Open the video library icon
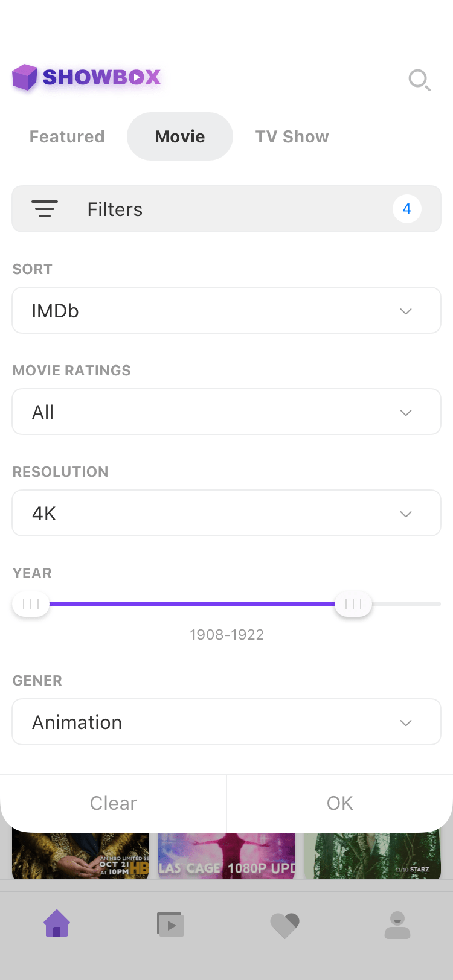Image resolution: width=453 pixels, height=980 pixels. coord(170,924)
